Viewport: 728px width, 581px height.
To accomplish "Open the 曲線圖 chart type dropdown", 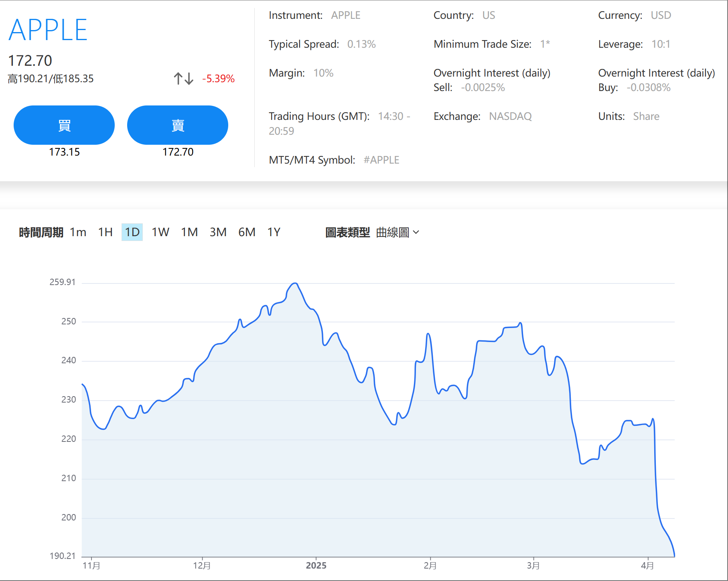I will tap(397, 233).
